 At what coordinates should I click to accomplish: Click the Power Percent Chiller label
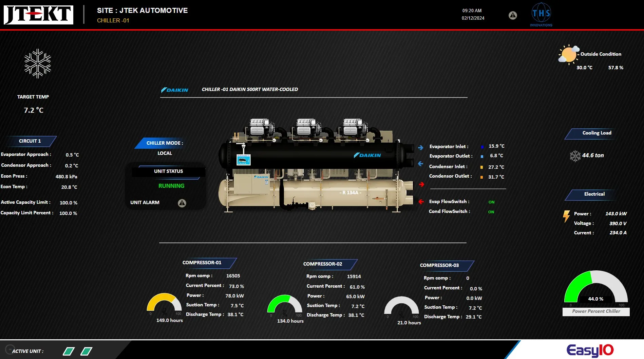(x=596, y=311)
